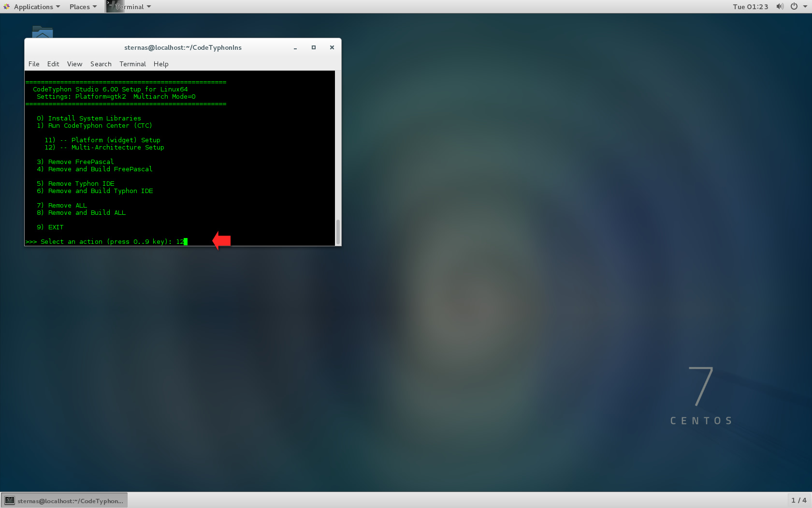The height and width of the screenshot is (508, 812).
Task: Click the 'Remove and Build FreePascal' line
Action: click(x=94, y=169)
